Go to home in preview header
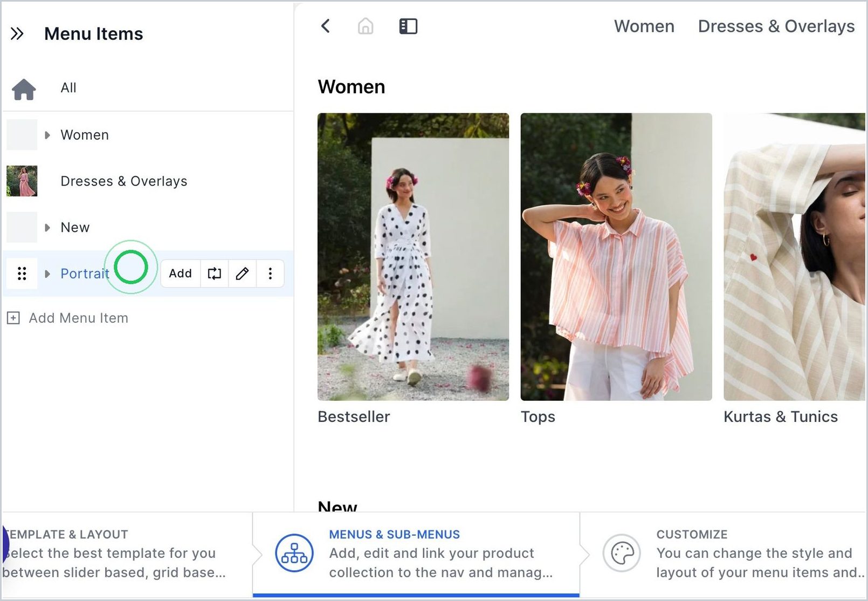The width and height of the screenshot is (868, 601). point(366,26)
